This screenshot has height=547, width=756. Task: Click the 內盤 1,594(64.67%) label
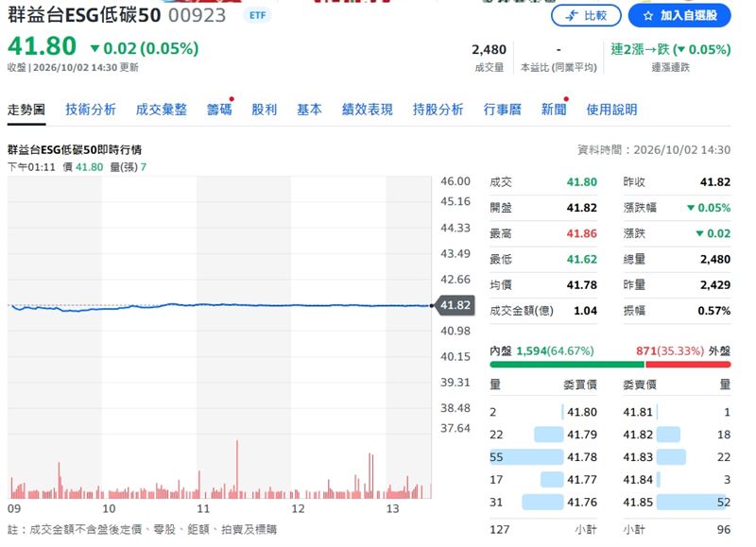coord(541,350)
